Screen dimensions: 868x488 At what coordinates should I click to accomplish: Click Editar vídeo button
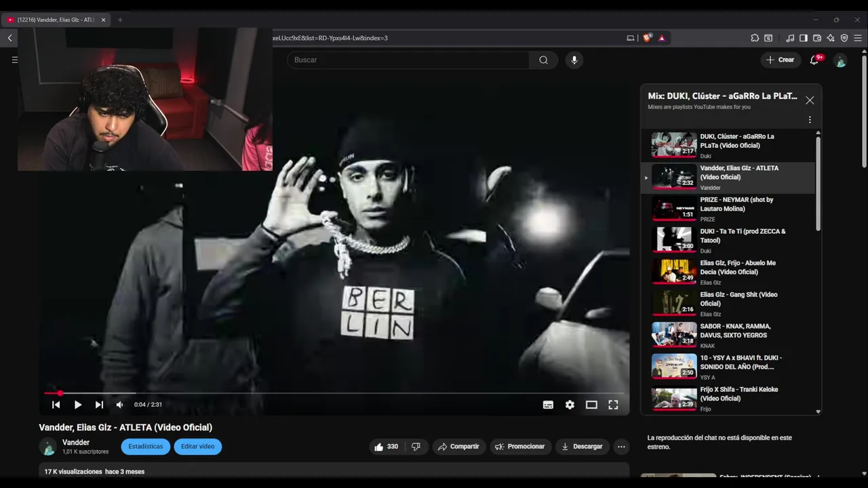(197, 447)
